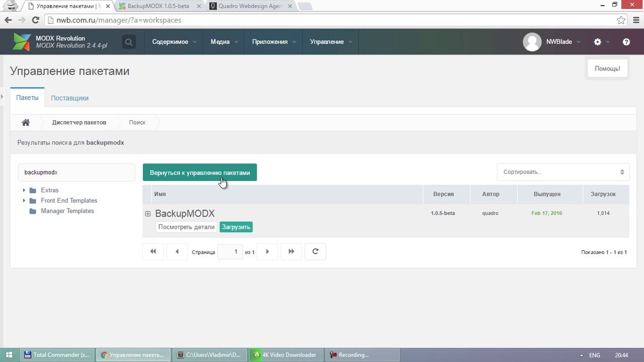
Task: Click Посмотреть детали for BackupMODX
Action: click(186, 227)
